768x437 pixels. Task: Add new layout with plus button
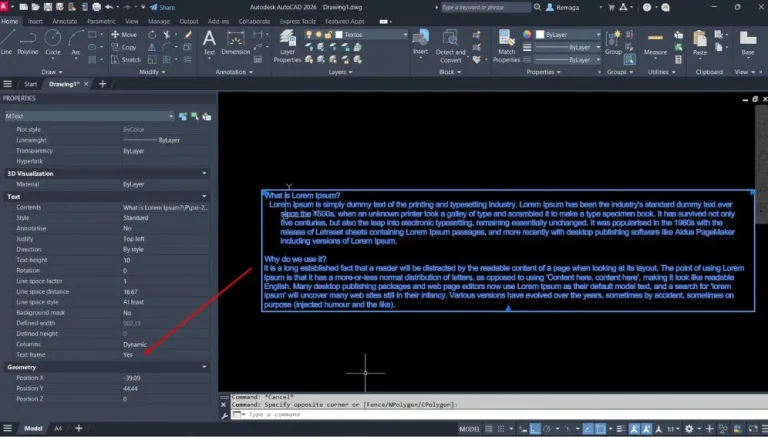(x=78, y=429)
